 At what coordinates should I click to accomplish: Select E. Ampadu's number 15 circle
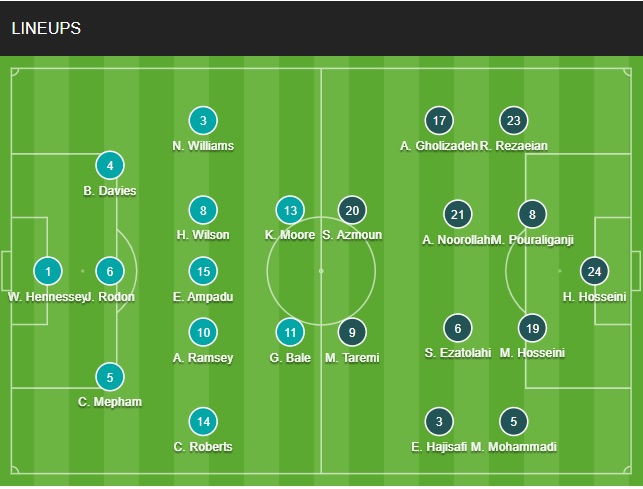[203, 271]
